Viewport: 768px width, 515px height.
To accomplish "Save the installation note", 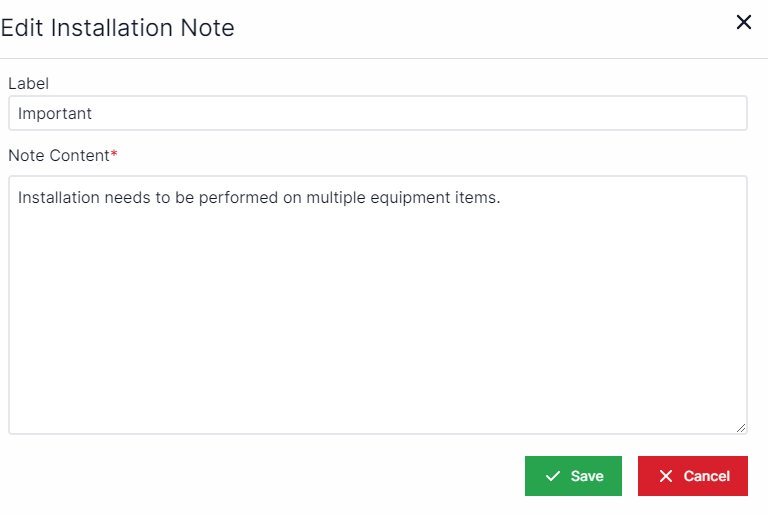I will (573, 476).
